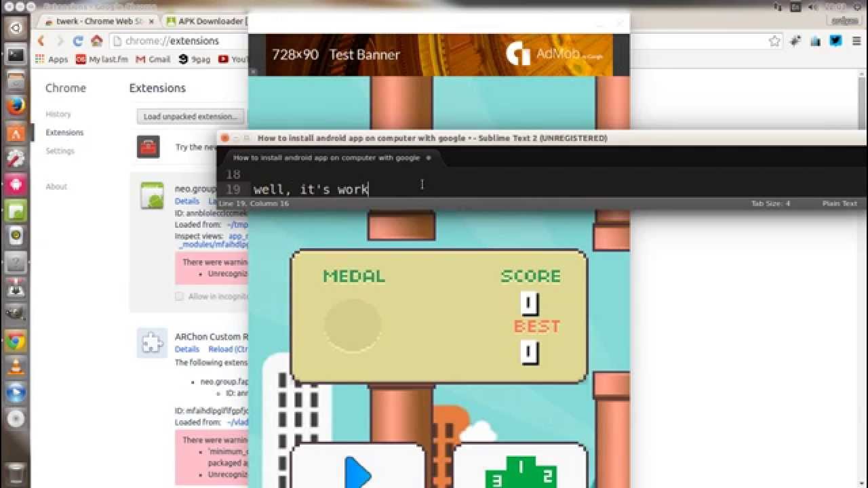Click Load unpacked extension button

point(190,117)
